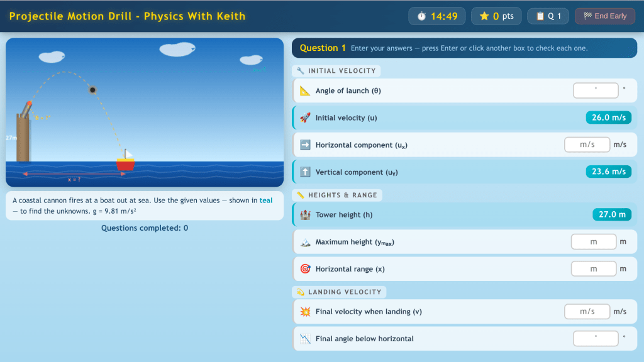Click the explosion icon beside Final velocity

pos(305,312)
